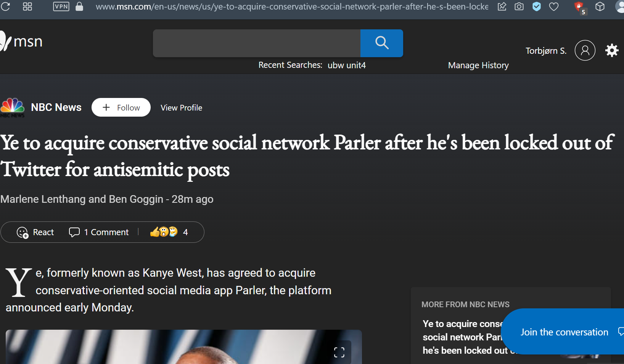This screenshot has height=364, width=624.
Task: Open the NBC News publisher name
Action: 56,107
